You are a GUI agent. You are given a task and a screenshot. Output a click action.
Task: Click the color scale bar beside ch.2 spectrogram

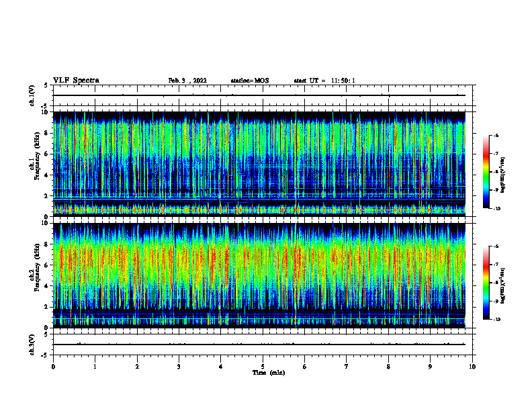(x=486, y=283)
